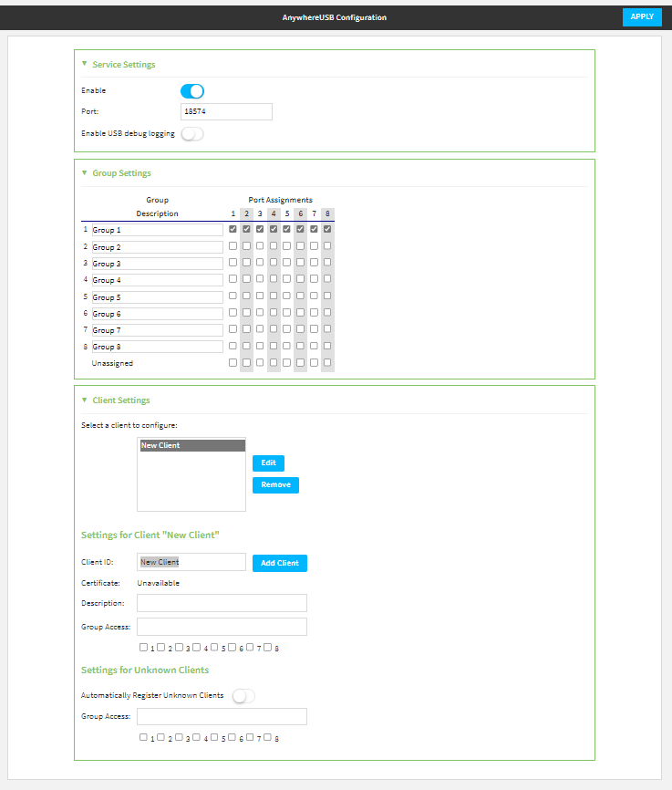Check group 6 for Unknown Clients access
This screenshot has width=672, height=790.
[232, 737]
